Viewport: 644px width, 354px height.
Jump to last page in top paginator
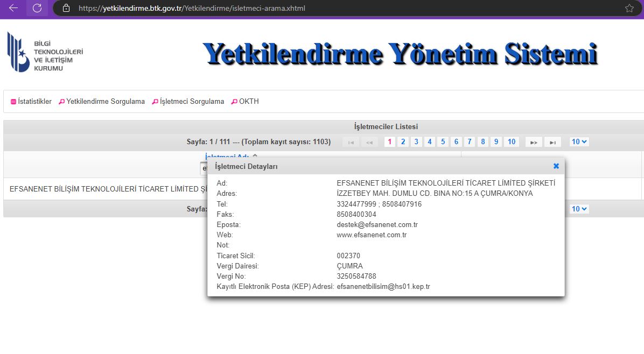click(552, 142)
